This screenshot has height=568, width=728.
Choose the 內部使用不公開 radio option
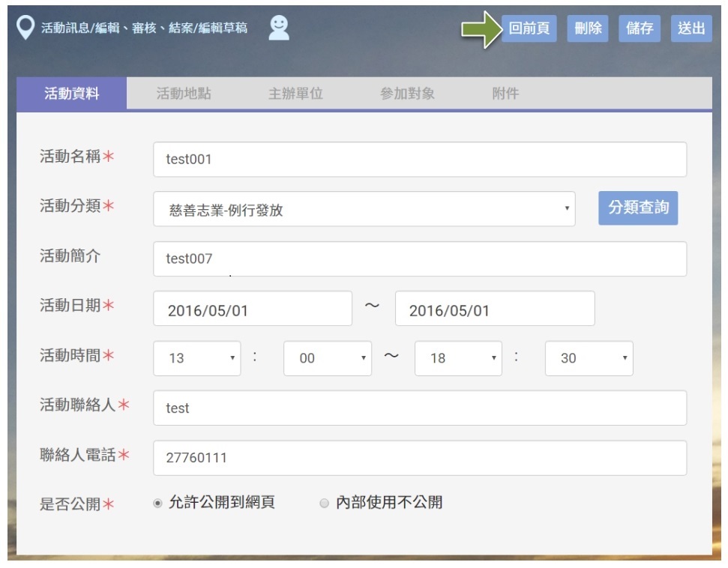point(325,504)
